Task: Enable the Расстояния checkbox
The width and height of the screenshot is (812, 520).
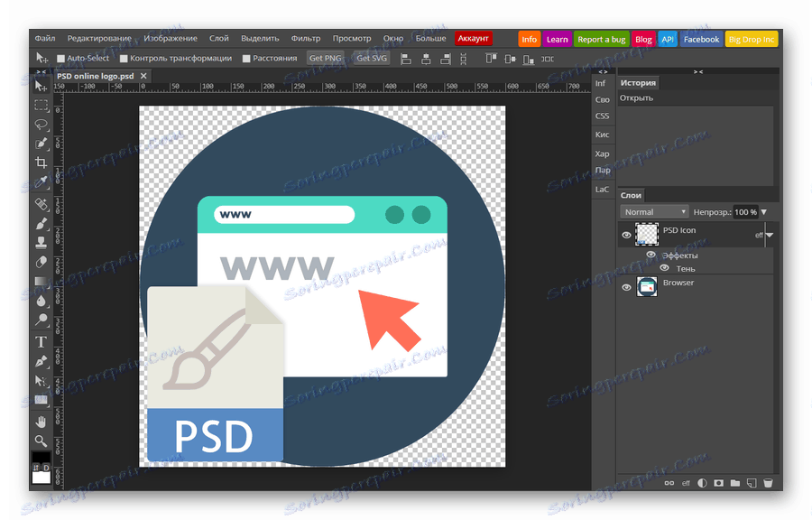Action: pyautogui.click(x=246, y=59)
